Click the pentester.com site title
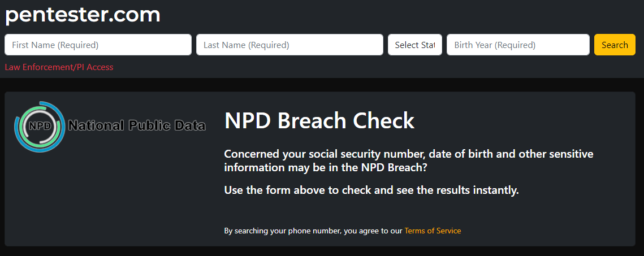Viewport: 644px width, 256px height. coord(83,15)
